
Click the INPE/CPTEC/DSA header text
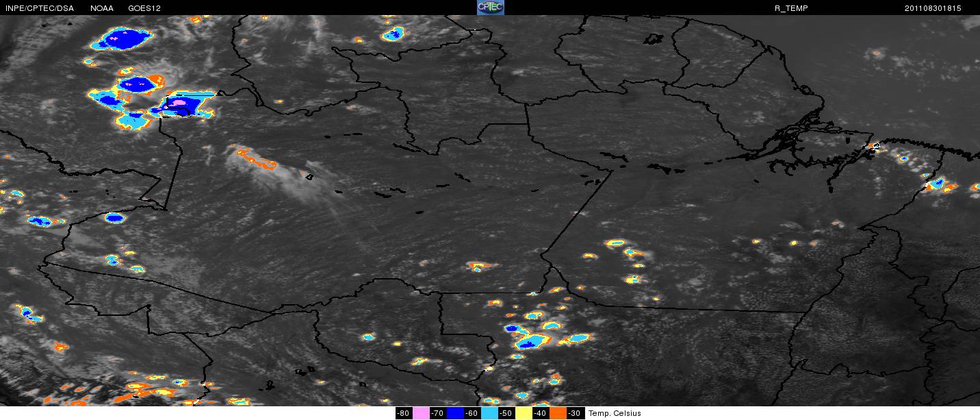[x=39, y=8]
